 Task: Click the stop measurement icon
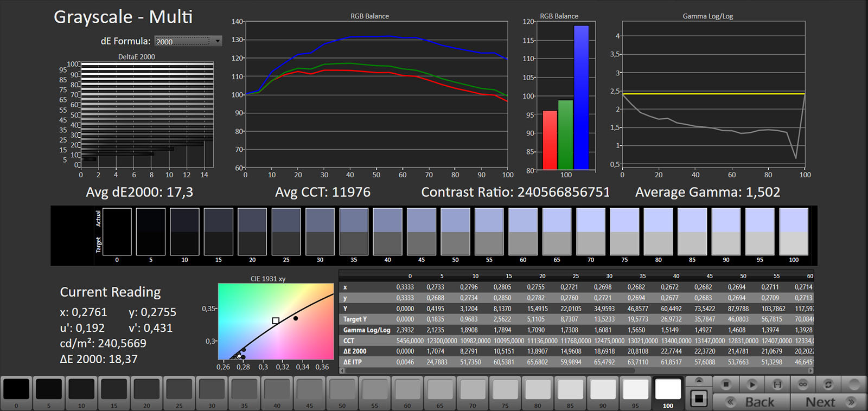(x=726, y=384)
